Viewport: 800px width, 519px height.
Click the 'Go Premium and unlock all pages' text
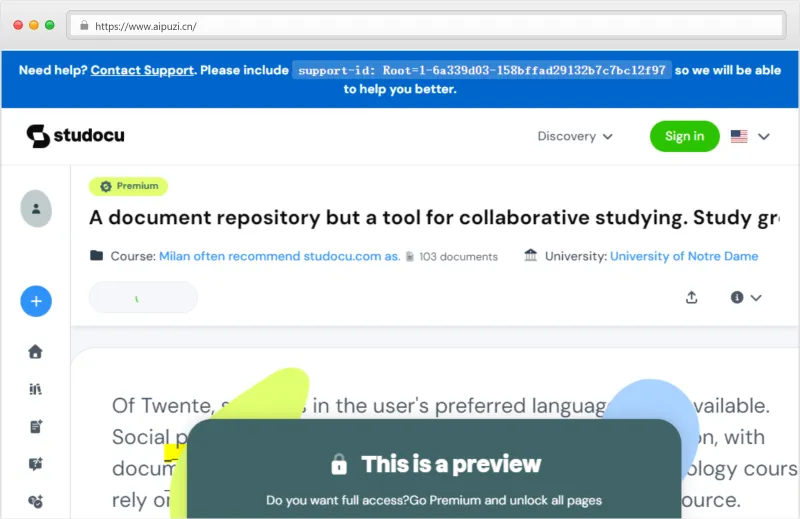tap(506, 500)
